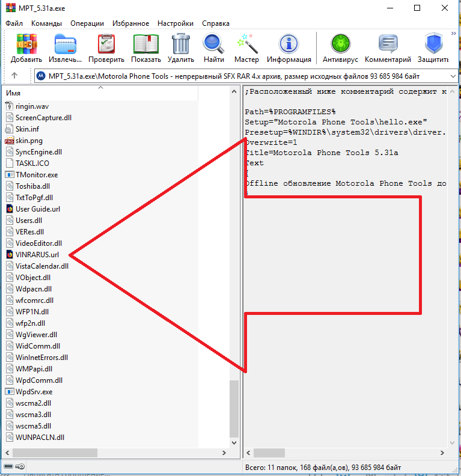Open the Информация (Info) icon

tap(289, 44)
